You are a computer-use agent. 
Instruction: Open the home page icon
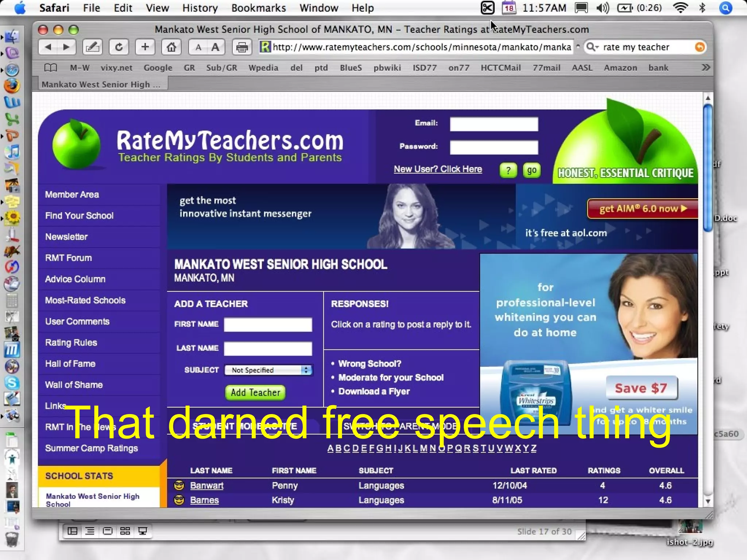tap(171, 47)
